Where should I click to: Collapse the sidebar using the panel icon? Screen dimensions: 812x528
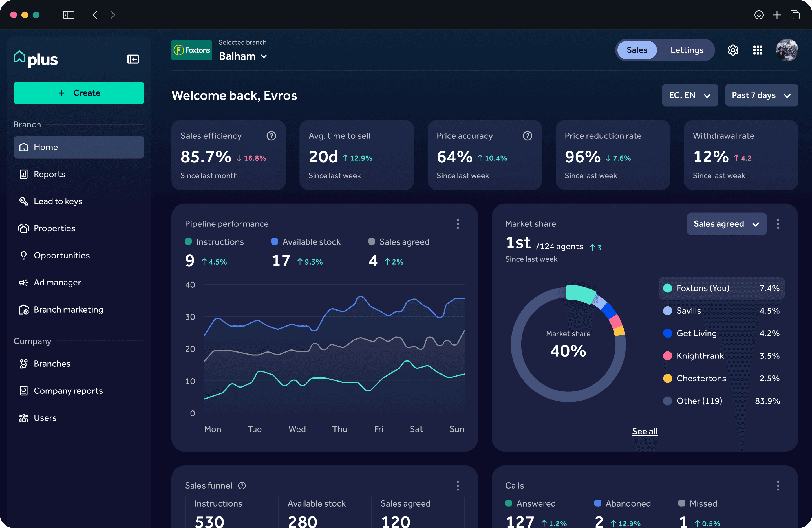click(x=133, y=59)
